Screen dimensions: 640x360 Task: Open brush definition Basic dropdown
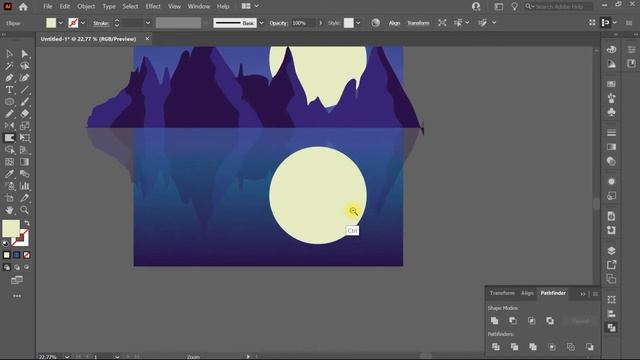click(261, 23)
